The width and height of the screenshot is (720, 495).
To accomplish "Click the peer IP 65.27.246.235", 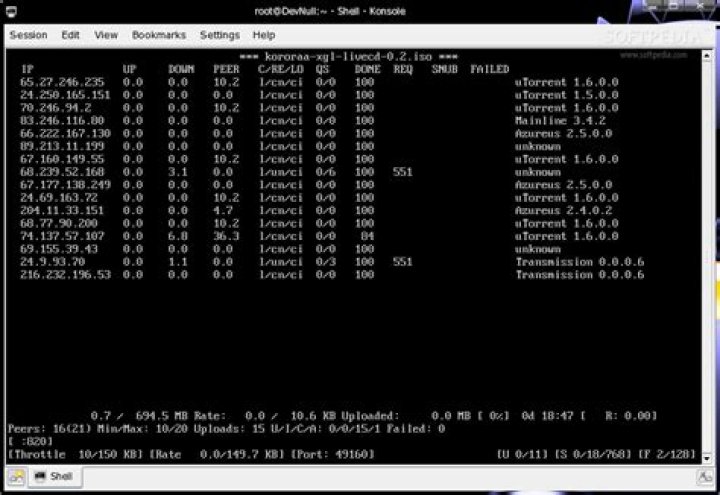I will (x=62, y=82).
